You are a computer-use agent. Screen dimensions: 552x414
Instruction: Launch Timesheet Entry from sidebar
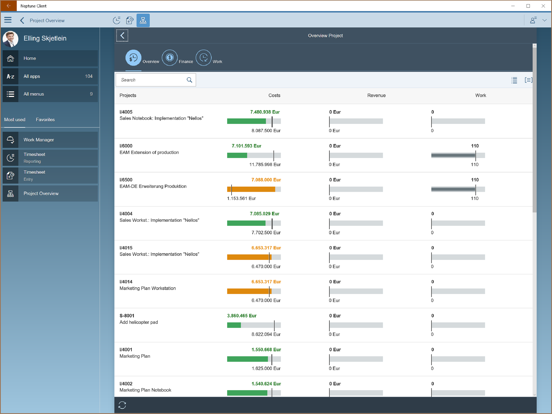[x=50, y=176]
